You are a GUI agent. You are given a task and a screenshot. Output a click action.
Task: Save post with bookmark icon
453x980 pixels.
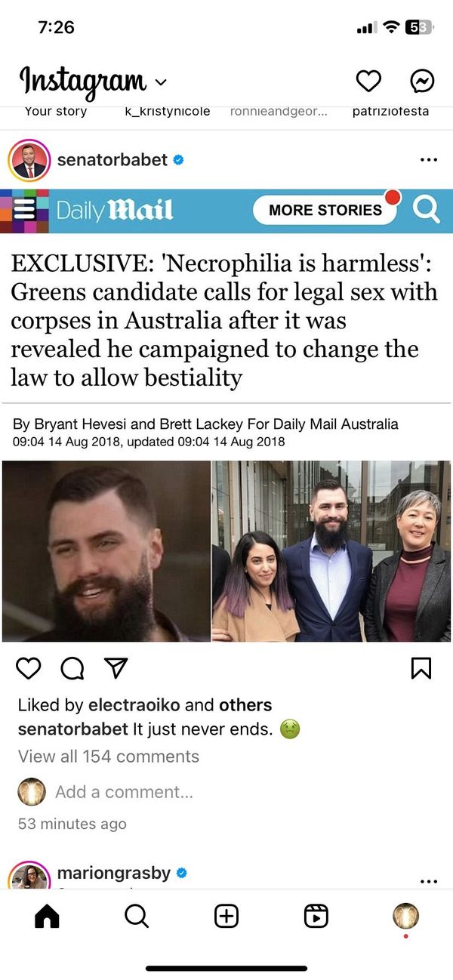click(x=421, y=668)
